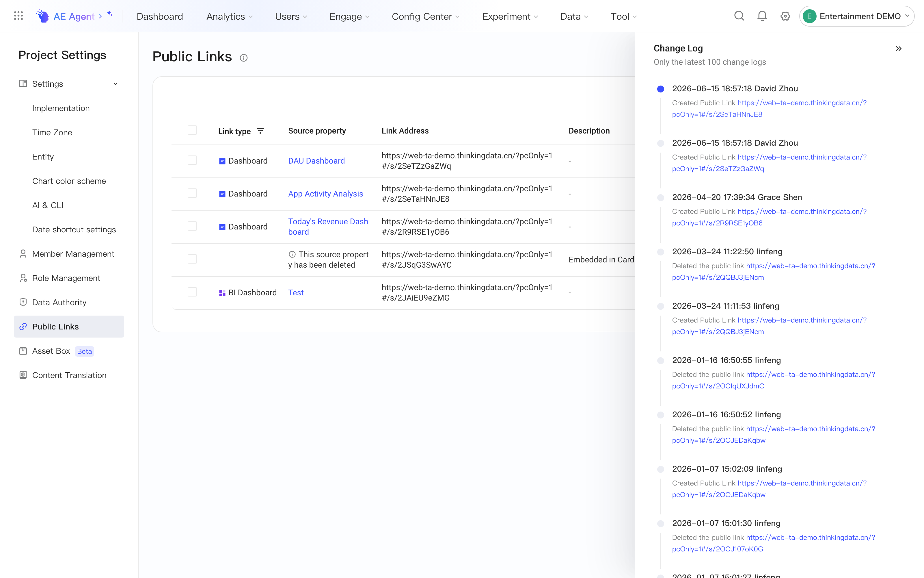Collapse the Settings section chevron in sidebar
Image resolution: width=924 pixels, height=578 pixels.
tap(115, 84)
